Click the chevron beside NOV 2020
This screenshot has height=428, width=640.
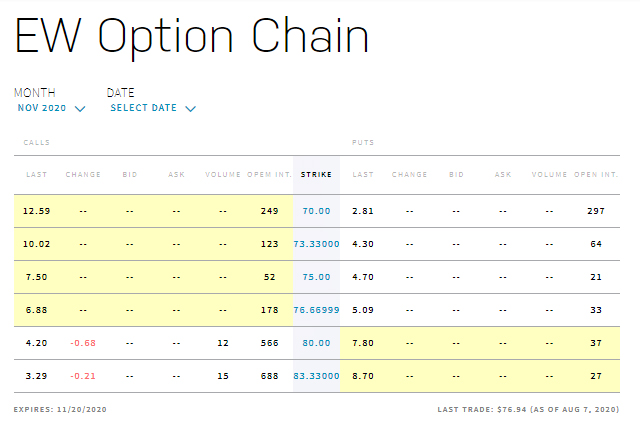coord(80,109)
